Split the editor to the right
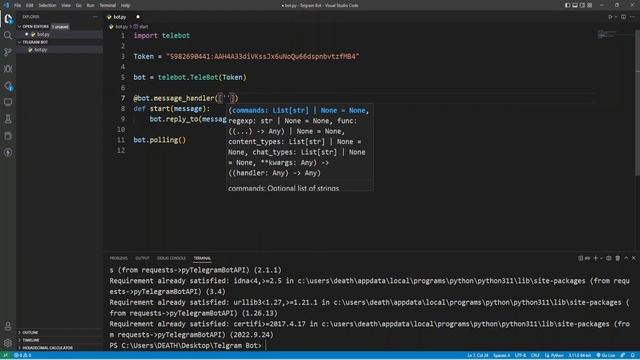Screen dimensions: 640x360 623,17
